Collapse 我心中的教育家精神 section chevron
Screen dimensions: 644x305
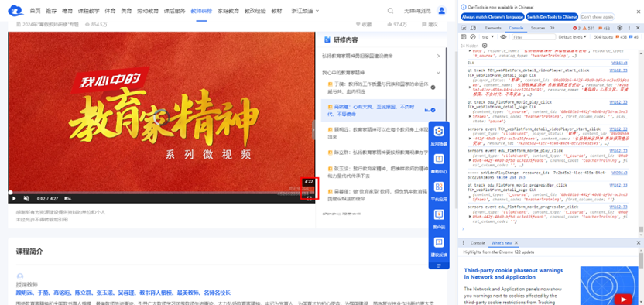pyautogui.click(x=438, y=73)
